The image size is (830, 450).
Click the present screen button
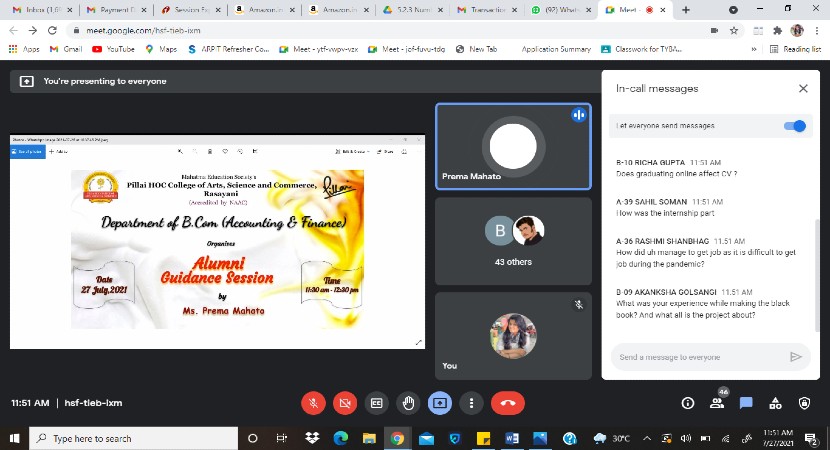[439, 403]
